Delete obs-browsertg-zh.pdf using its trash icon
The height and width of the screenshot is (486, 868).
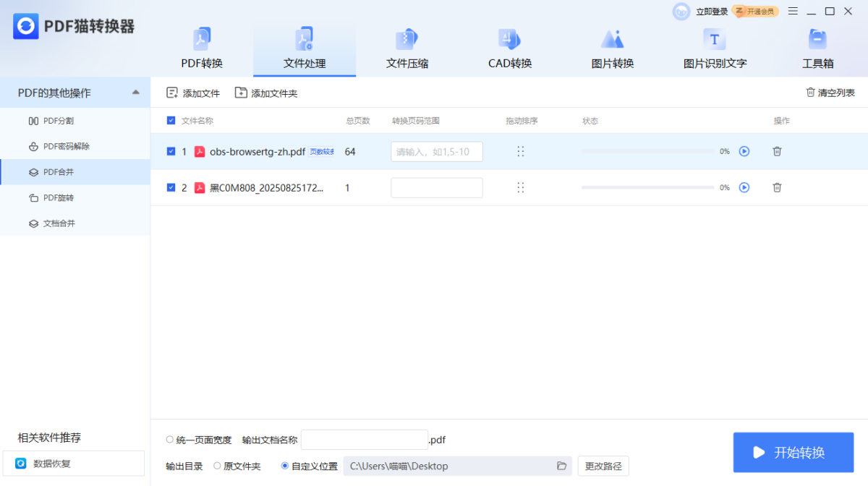click(x=777, y=151)
